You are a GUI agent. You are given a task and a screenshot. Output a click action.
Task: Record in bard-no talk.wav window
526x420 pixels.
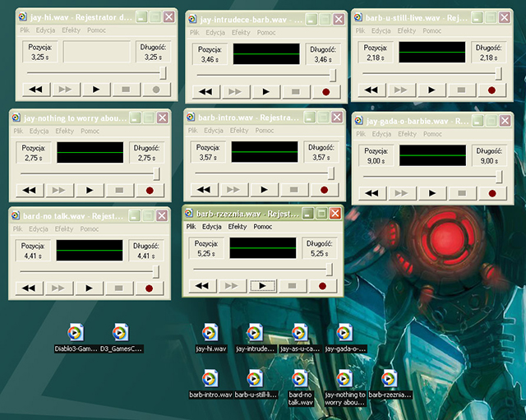[149, 288]
